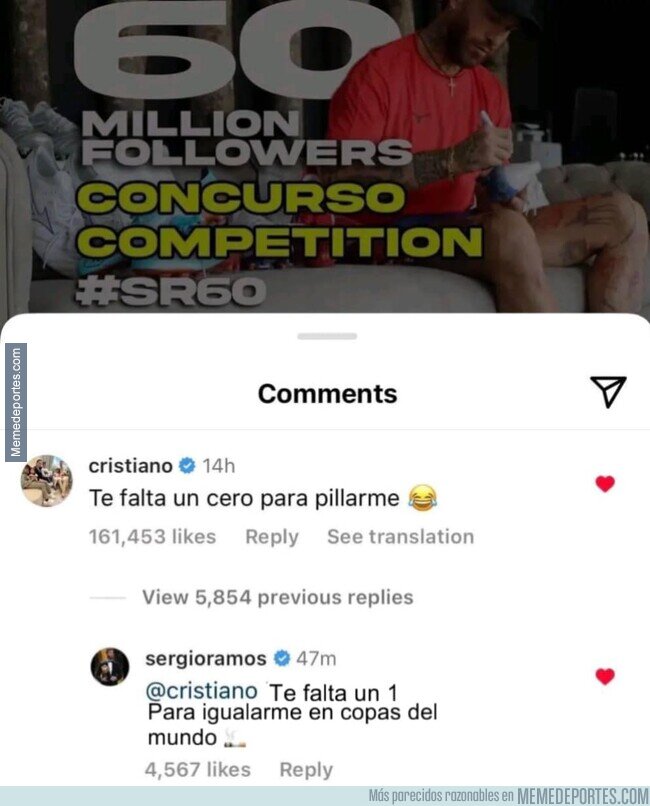Click See translation under cristiano's comment
This screenshot has width=650, height=806.
click(x=401, y=537)
